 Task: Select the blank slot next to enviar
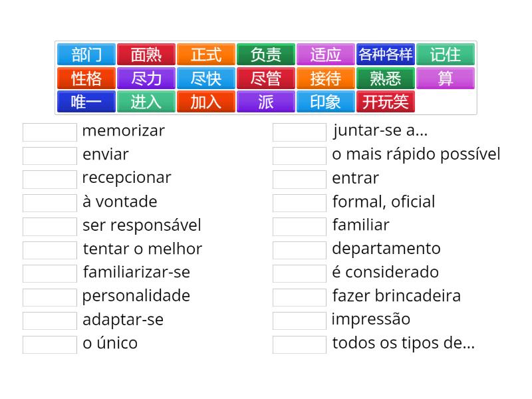coord(50,156)
